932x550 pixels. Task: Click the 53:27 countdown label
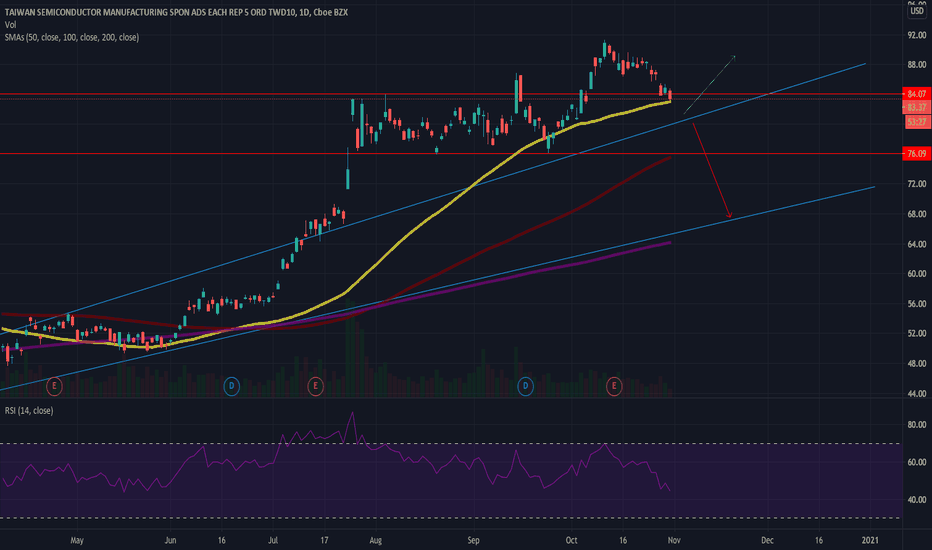pos(917,122)
